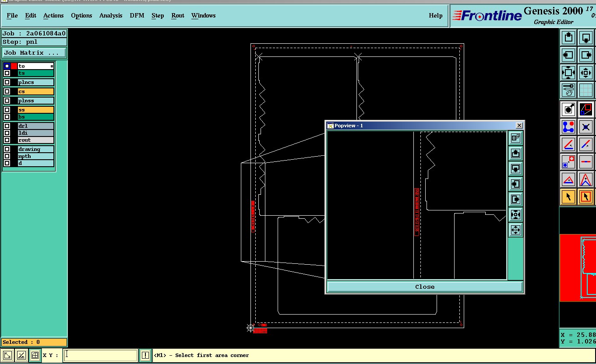Open the Analysis menu

pos(111,15)
